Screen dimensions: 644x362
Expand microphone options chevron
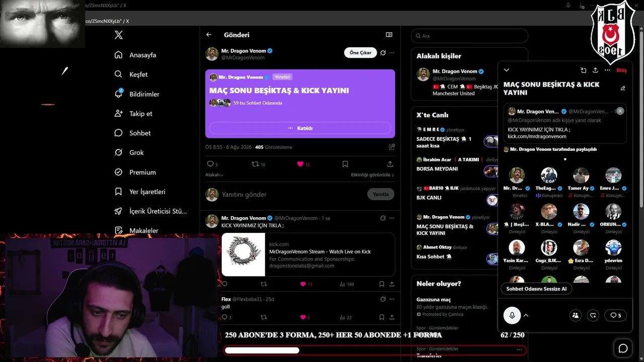(x=526, y=315)
